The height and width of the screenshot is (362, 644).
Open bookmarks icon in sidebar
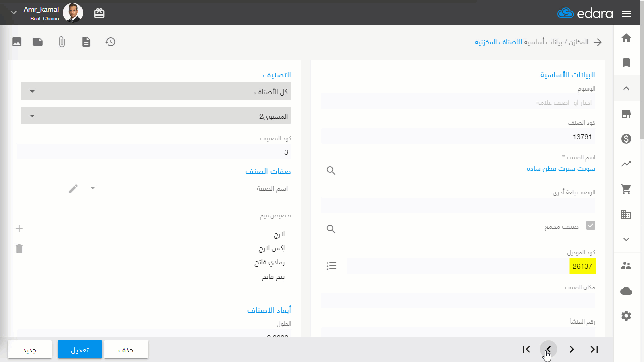[626, 63]
